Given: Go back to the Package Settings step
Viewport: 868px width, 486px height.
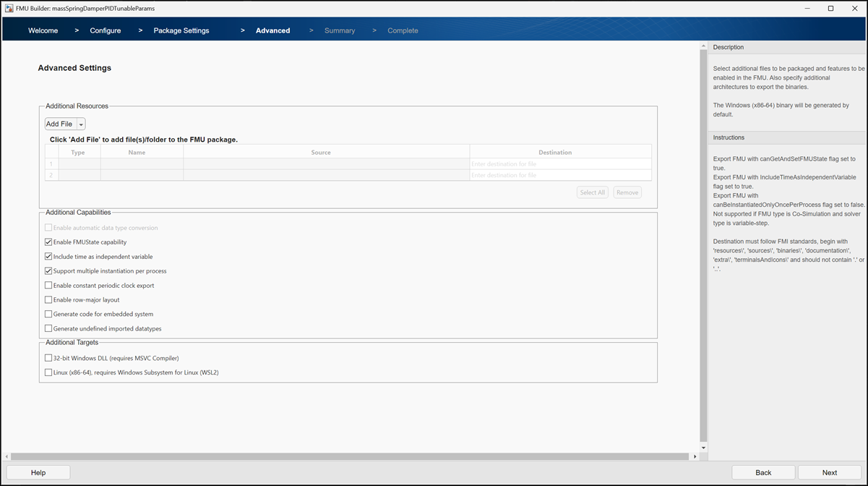Looking at the screenshot, I should [x=181, y=30].
